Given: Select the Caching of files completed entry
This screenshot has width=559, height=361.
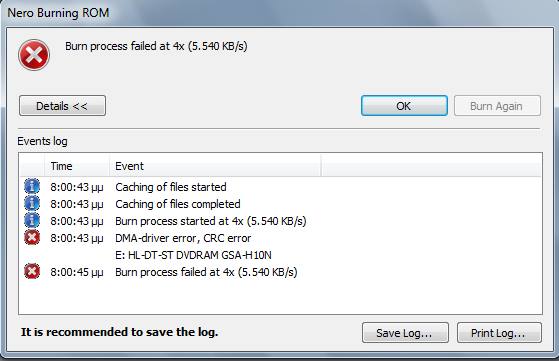Looking at the screenshot, I should [x=281, y=204].
